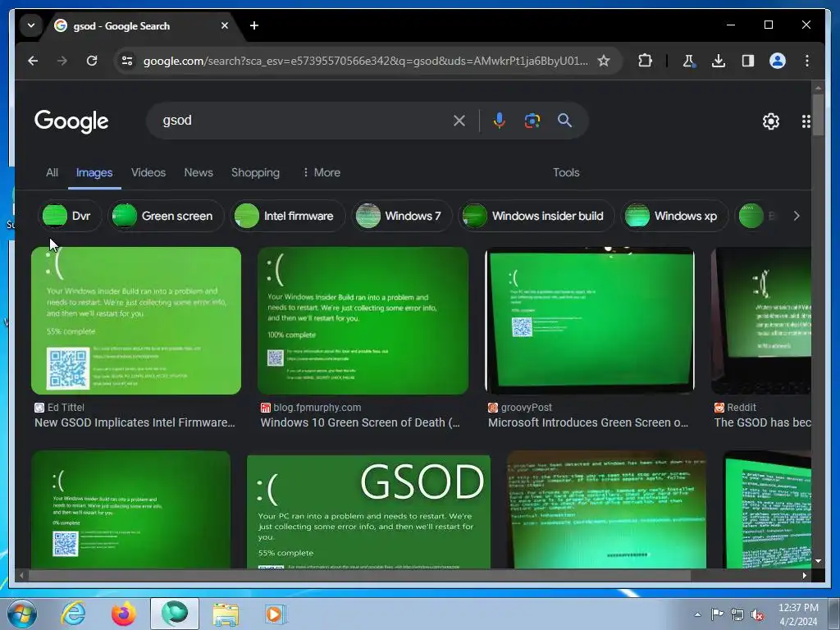Viewport: 840px width, 630px height.
Task: Toggle the browser side panel
Action: pos(748,61)
